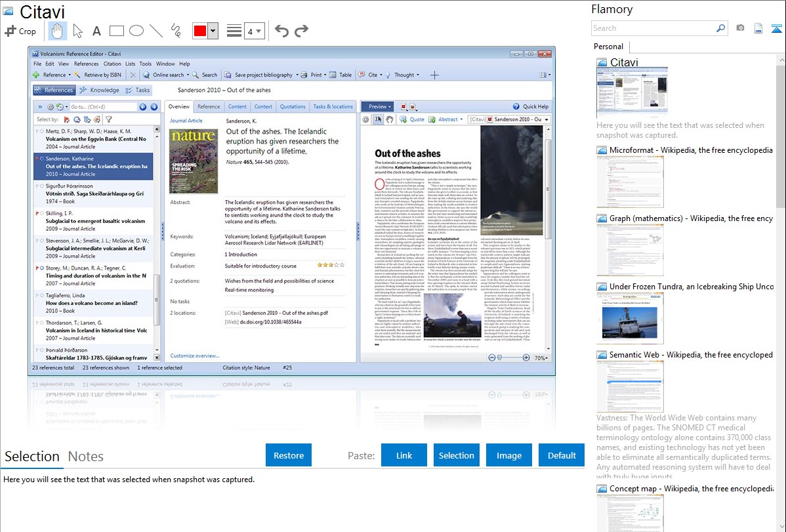The height and width of the screenshot is (532, 786).
Task: Open the Citavi snapshot thumbnail in the sidebar
Action: pyautogui.click(x=632, y=92)
